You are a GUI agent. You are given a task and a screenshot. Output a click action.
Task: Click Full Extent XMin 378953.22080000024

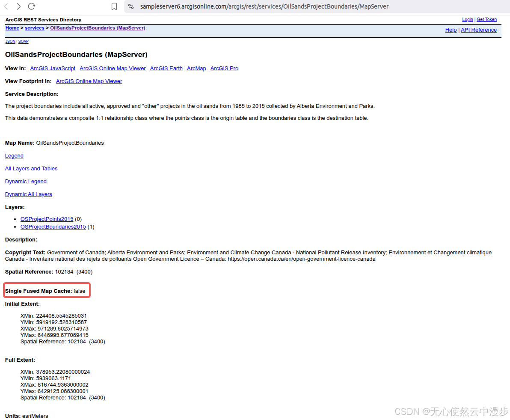(x=55, y=372)
